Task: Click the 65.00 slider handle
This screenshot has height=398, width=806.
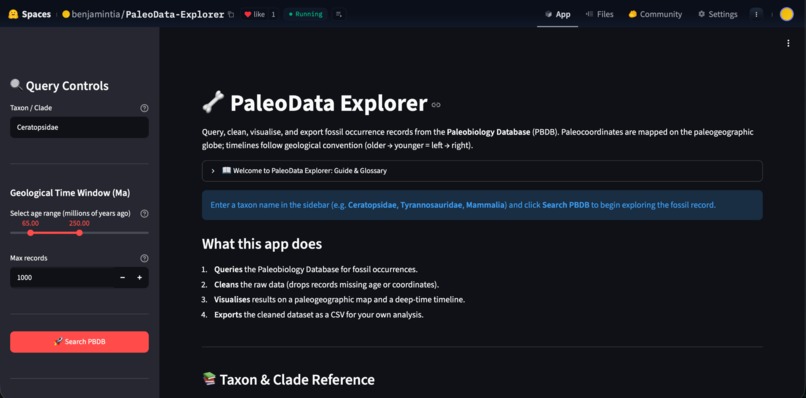Action: click(30, 233)
